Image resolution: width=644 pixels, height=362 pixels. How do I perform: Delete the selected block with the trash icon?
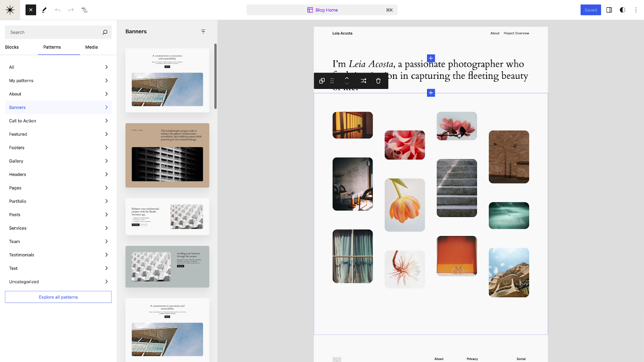click(x=378, y=80)
